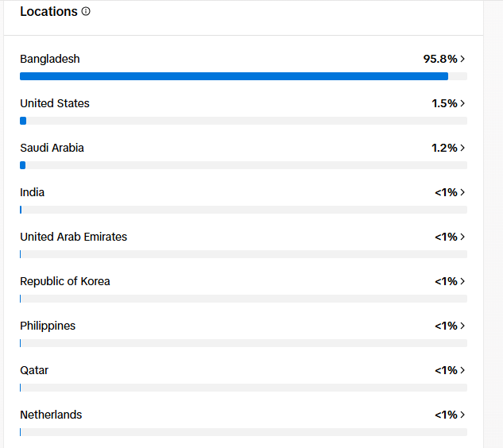Image resolution: width=503 pixels, height=448 pixels.
Task: Open Philippines chevron arrow
Action: [x=462, y=326]
